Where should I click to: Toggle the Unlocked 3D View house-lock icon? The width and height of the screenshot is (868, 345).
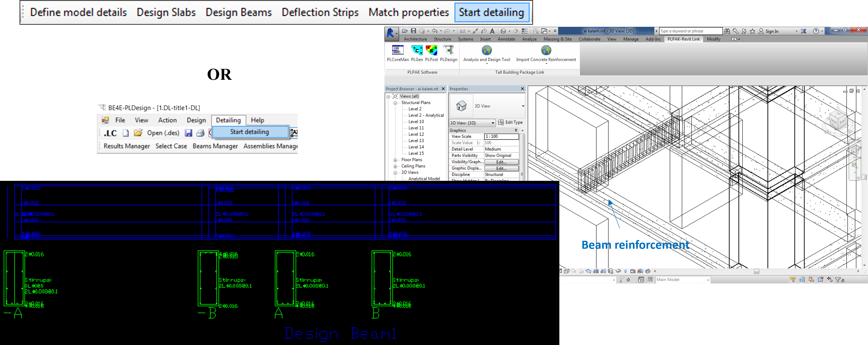tap(611, 271)
